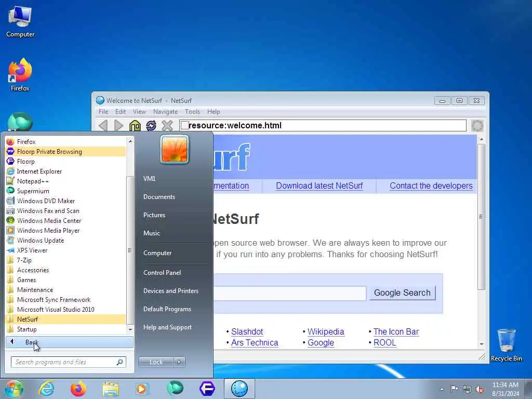Open Windows Explorer from the taskbar
This screenshot has width=532, height=399.
pyautogui.click(x=111, y=389)
